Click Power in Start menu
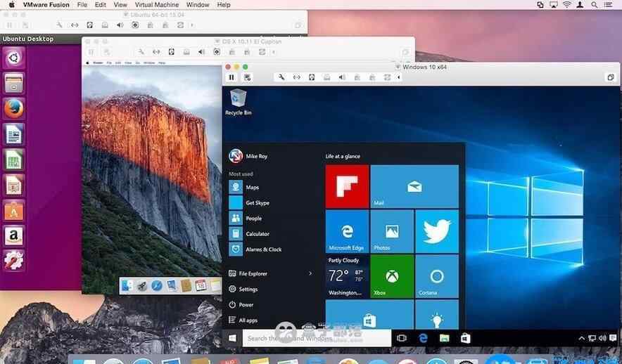Image resolution: width=622 pixels, height=364 pixels. tap(241, 304)
